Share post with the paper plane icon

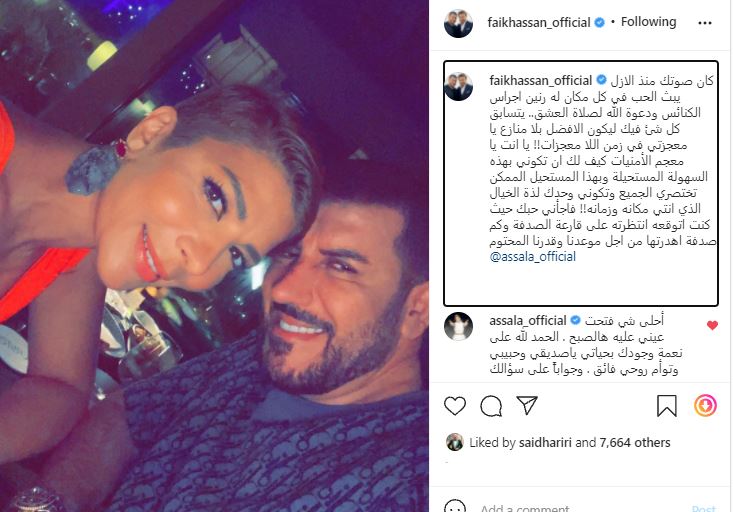coord(527,405)
